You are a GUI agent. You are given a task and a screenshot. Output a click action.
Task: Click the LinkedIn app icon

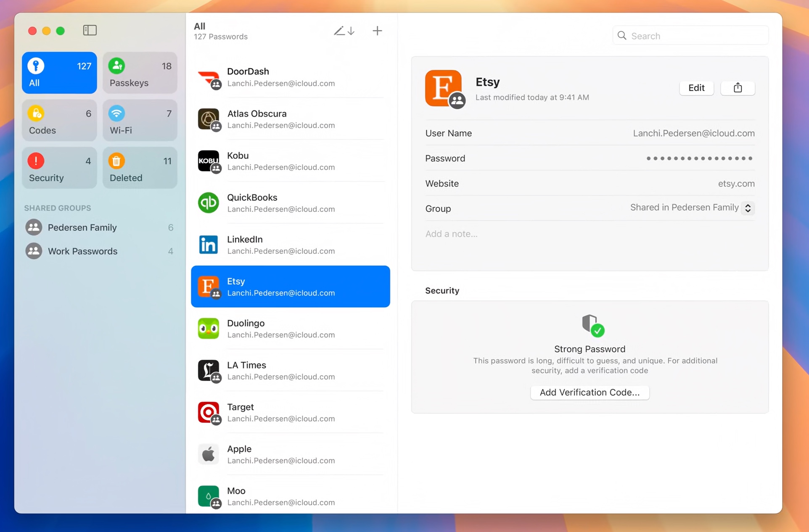209,245
